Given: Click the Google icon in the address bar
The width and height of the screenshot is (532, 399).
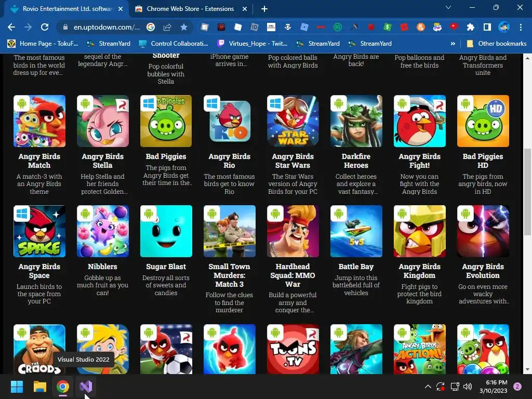Looking at the screenshot, I should 151,27.
